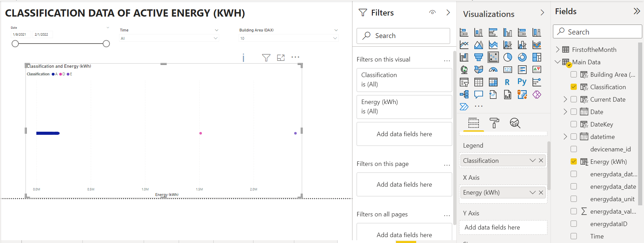
Task: Expand the datetime field hierarchy
Action: point(565,137)
